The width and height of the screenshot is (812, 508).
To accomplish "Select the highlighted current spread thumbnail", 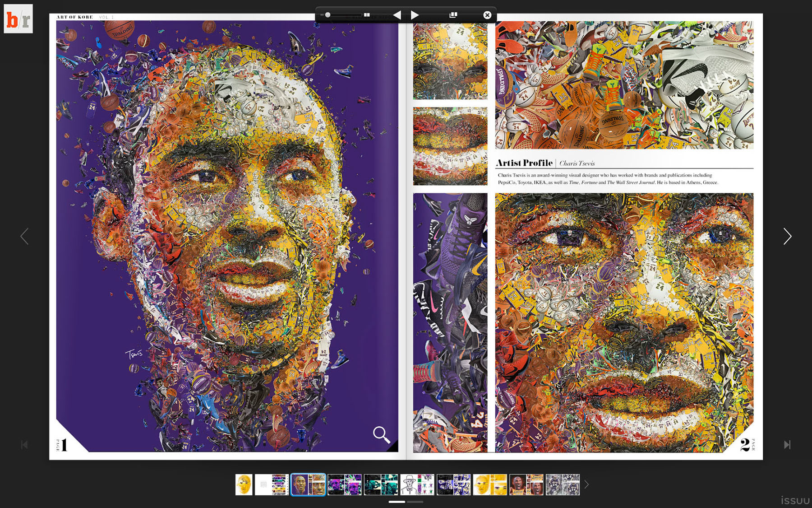I will pyautogui.click(x=308, y=485).
